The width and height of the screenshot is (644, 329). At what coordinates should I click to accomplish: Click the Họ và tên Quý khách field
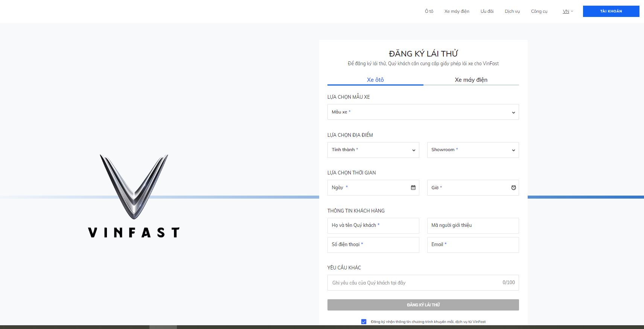click(373, 226)
